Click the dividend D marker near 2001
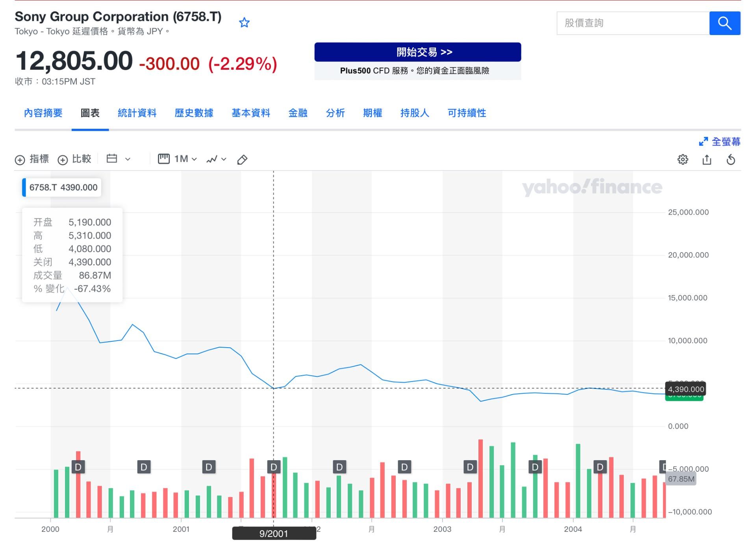This screenshot has height=548, width=756. pyautogui.click(x=209, y=467)
